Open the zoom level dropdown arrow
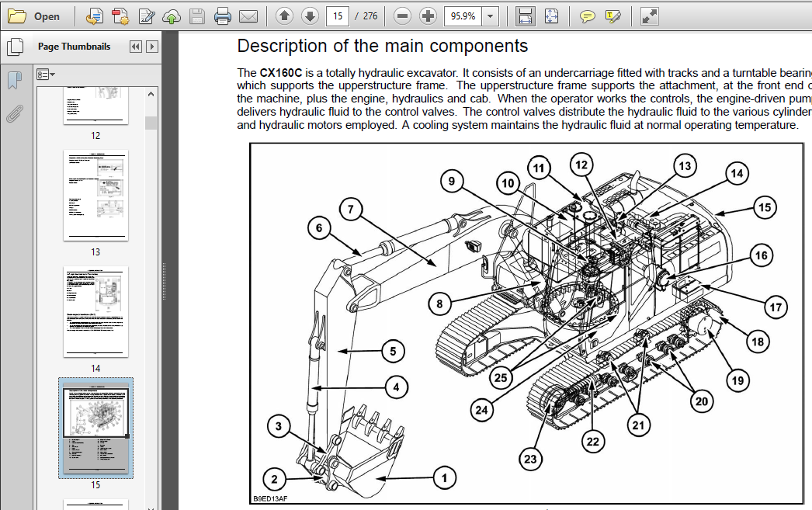The image size is (812, 510). click(x=491, y=16)
